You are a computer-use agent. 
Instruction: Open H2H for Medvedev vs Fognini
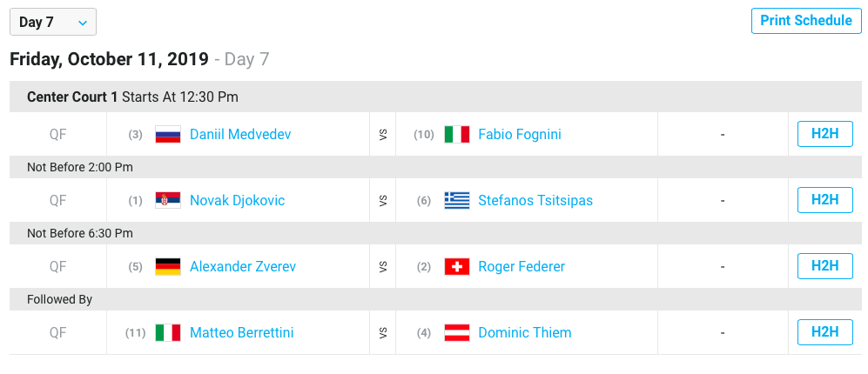click(x=824, y=134)
